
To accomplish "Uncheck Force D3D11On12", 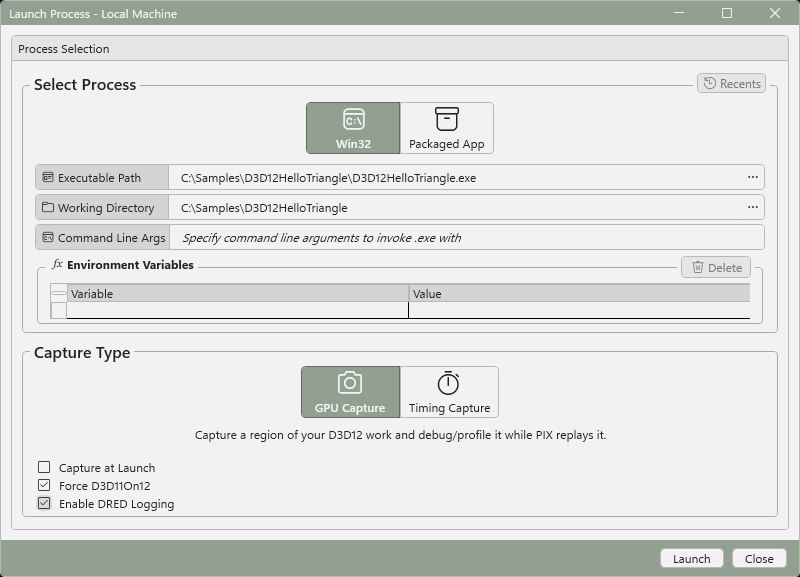I will click(44, 485).
